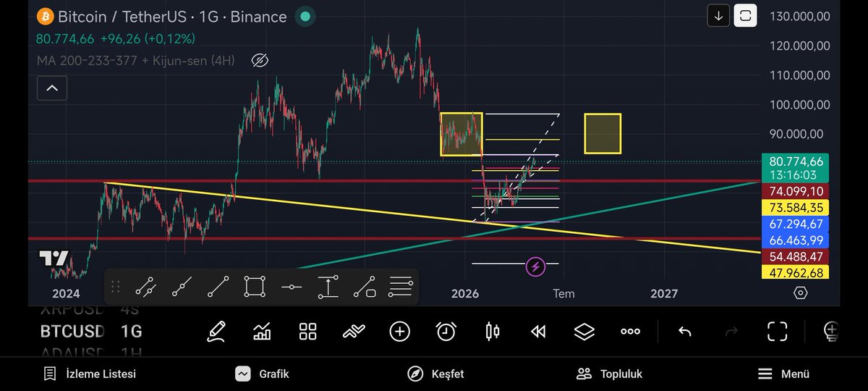Select the horizontal line tool
868x391 pixels.
[292, 287]
